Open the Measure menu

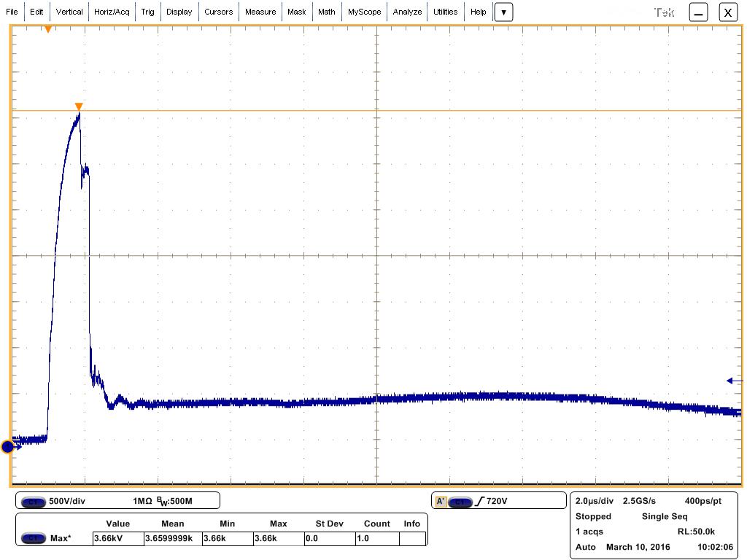260,12
